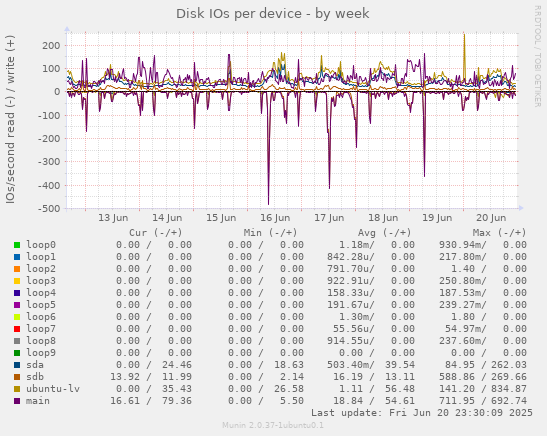Click the 'loop2' legend label

(41, 269)
